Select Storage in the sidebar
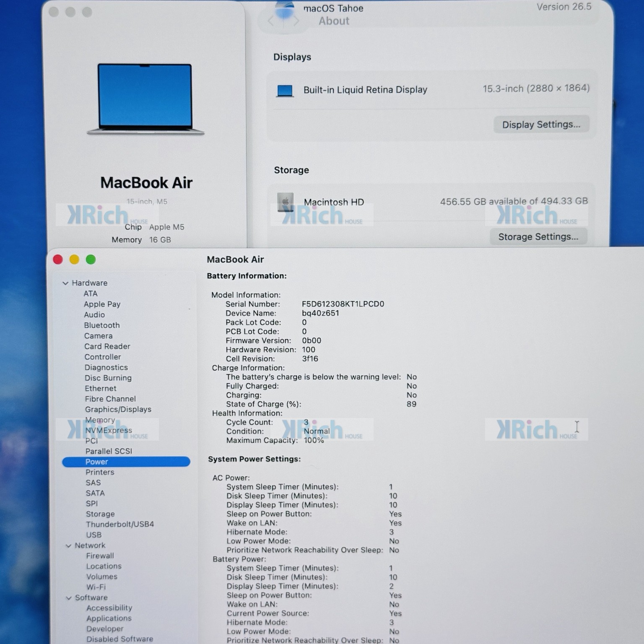Viewport: 644px width, 644px height. [100, 514]
